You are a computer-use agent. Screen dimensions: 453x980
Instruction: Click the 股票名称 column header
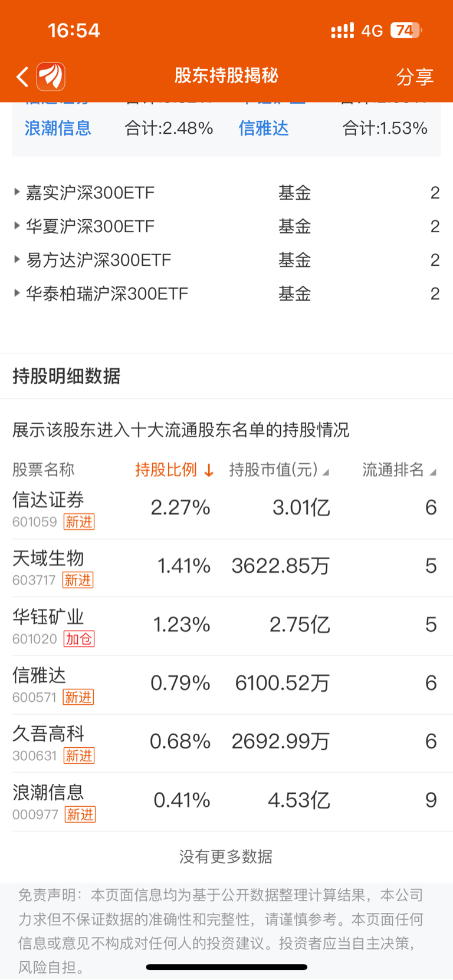pos(43,470)
